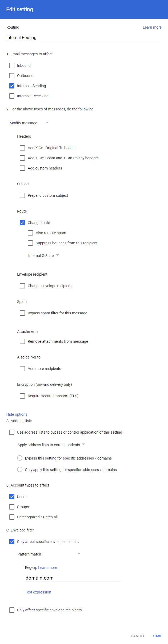This screenshot has height=644, width=168.
Task: Click the Save button
Action: [x=158, y=636]
